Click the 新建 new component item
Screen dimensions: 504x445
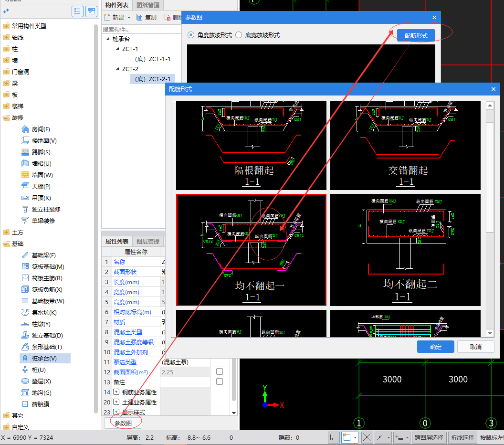pos(115,17)
